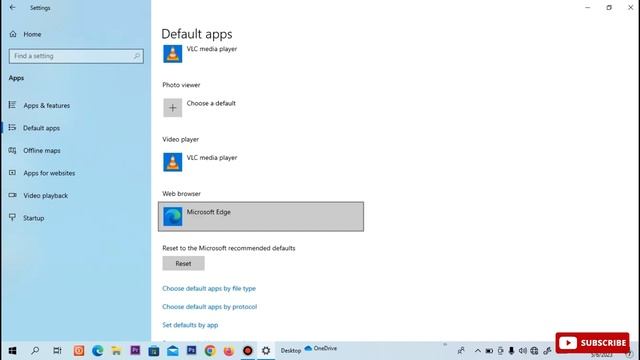Change Web browser Microsoft Edge default
This screenshot has height=360, width=640.
point(261,216)
